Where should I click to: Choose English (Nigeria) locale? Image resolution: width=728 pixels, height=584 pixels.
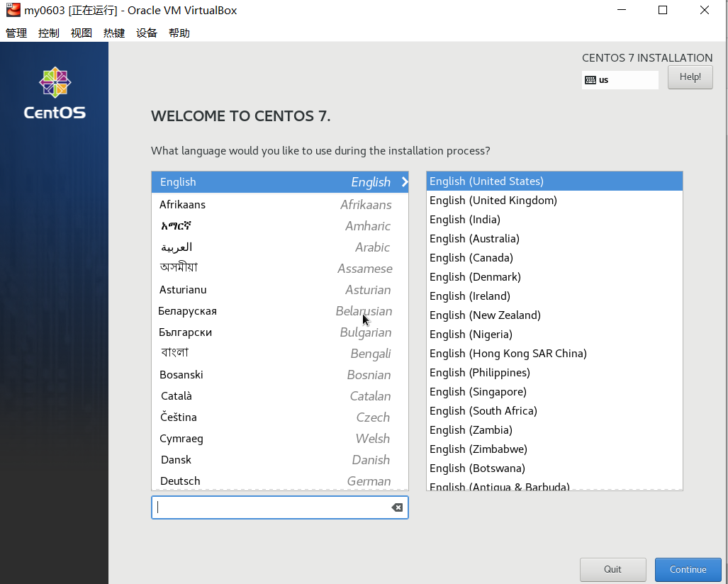click(554, 335)
